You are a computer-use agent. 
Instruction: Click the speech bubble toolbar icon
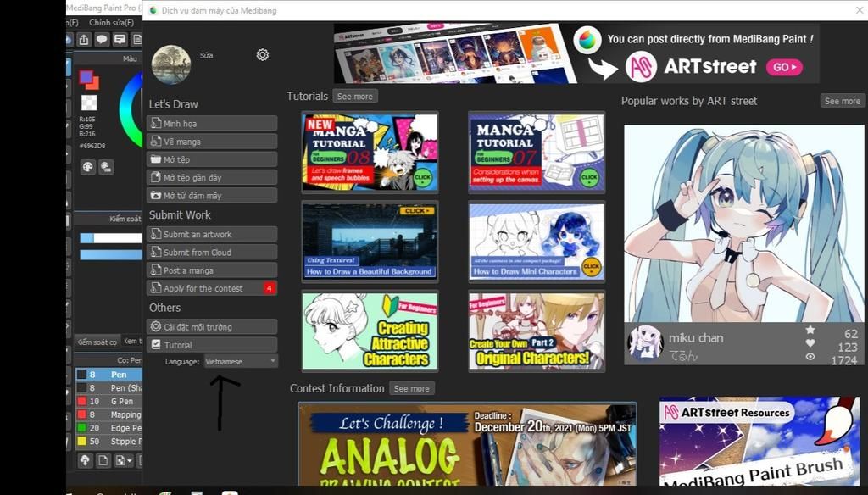(102, 40)
